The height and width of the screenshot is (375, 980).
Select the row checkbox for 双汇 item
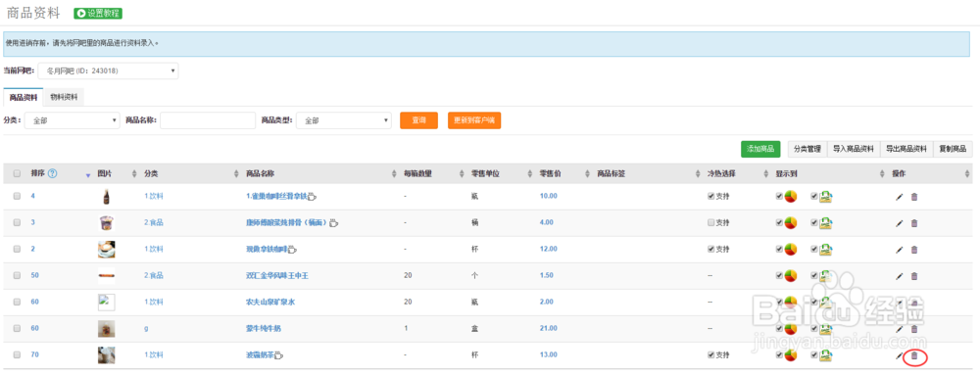(17, 275)
